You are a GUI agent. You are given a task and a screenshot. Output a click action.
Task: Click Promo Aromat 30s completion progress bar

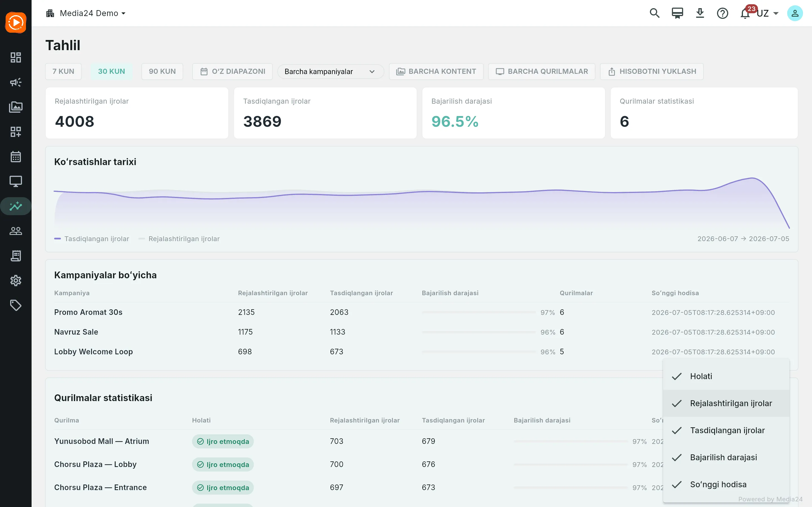click(x=479, y=312)
